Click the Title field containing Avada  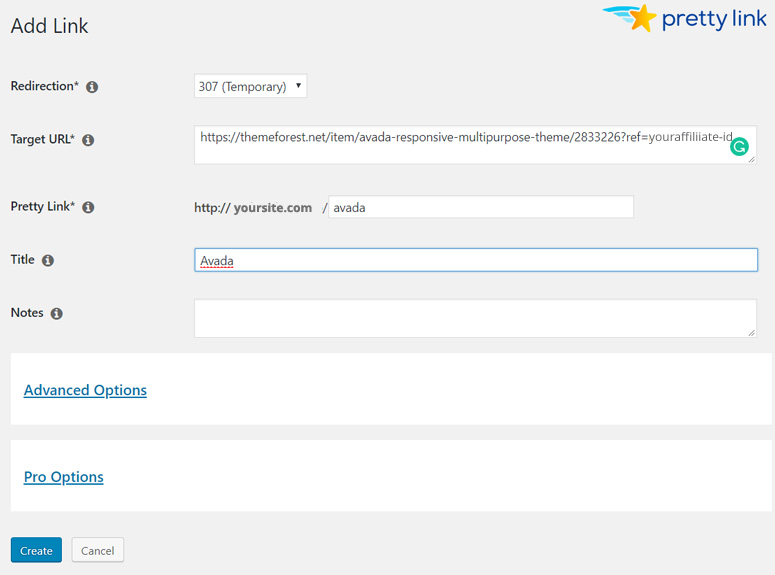coord(476,260)
